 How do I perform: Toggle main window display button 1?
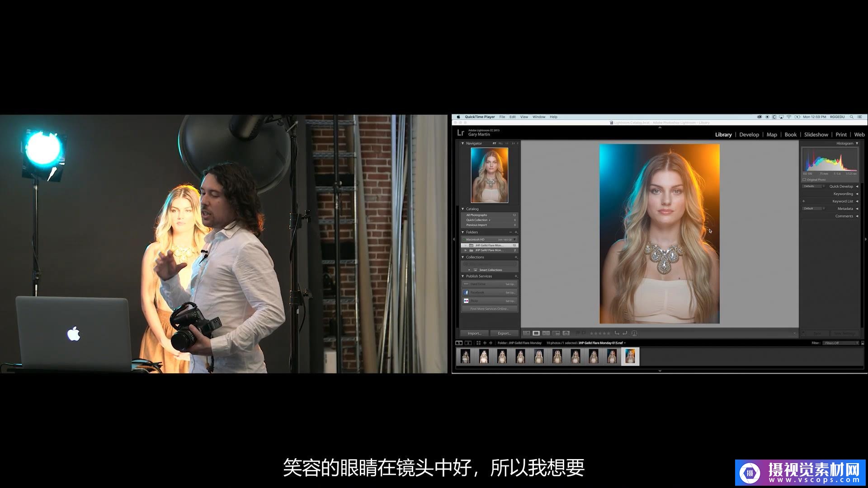459,343
